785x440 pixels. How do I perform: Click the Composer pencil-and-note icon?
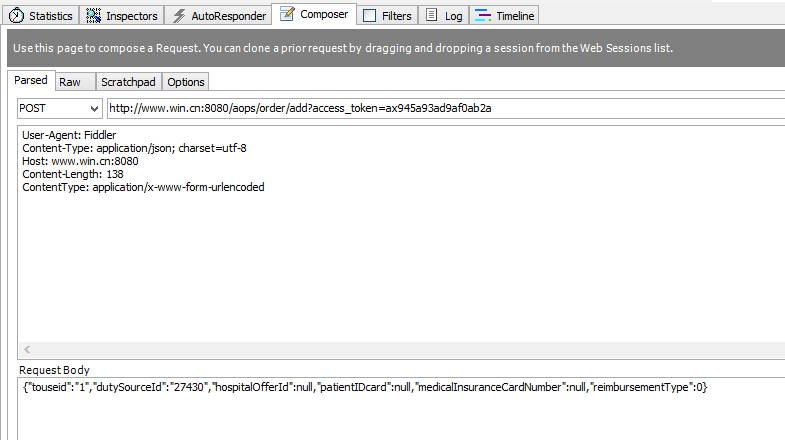coord(287,14)
